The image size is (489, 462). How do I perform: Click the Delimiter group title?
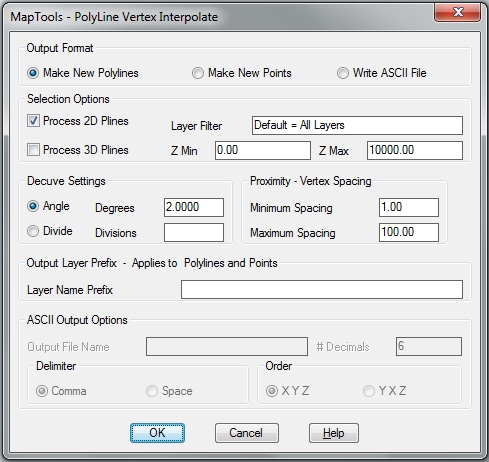56,366
